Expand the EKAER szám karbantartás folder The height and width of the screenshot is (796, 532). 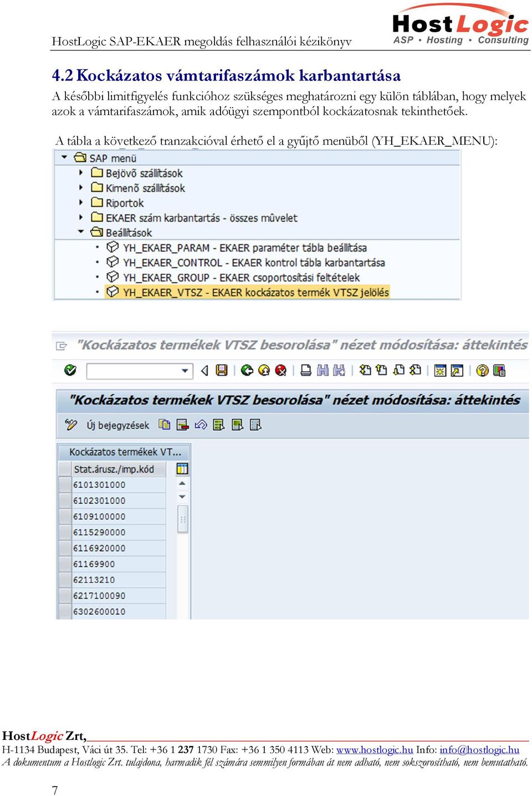(x=81, y=217)
